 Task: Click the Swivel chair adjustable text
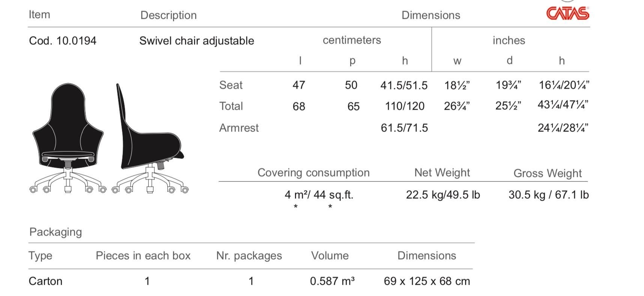(x=197, y=41)
